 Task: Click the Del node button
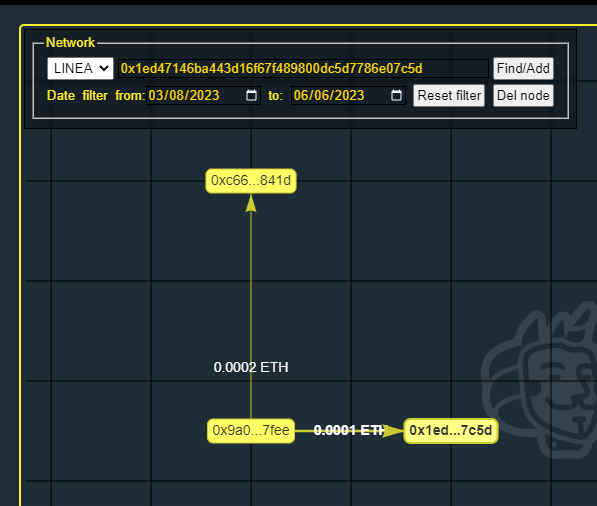pos(523,95)
